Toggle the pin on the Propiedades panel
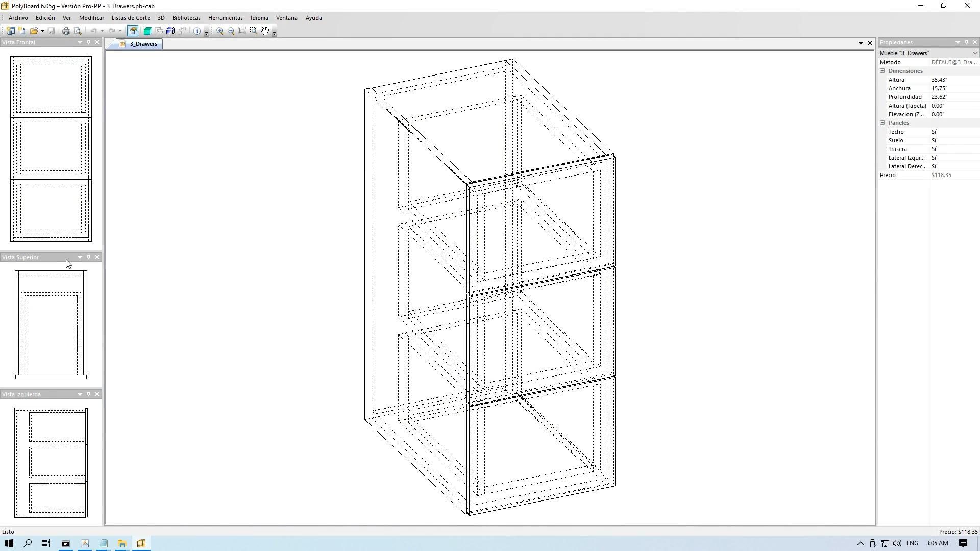980x551 pixels. 966,42
